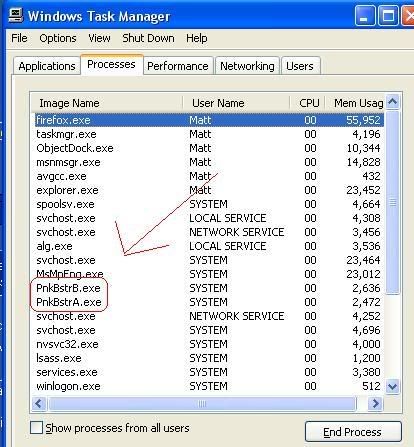
Task: Click the horizontal scrollbar thumb
Action: [202, 404]
